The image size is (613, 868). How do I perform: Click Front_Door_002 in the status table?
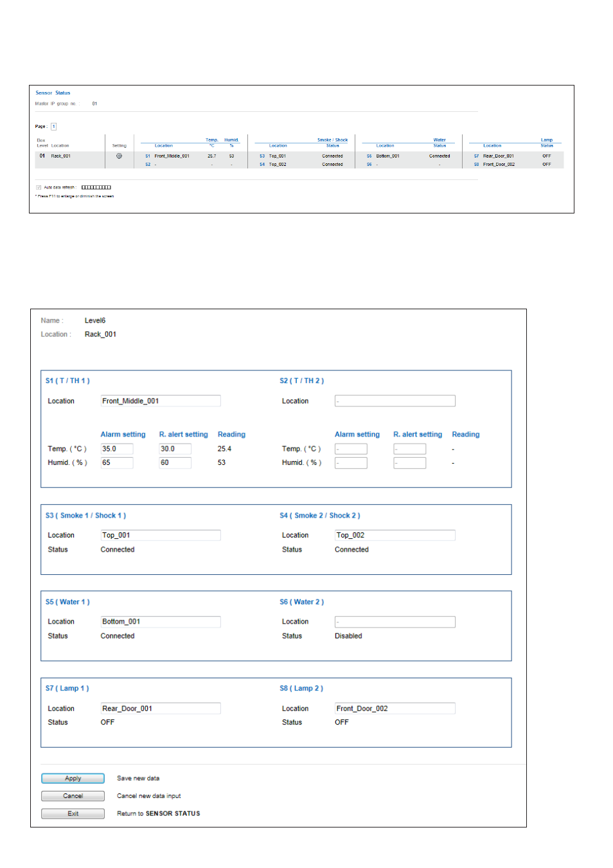499,164
